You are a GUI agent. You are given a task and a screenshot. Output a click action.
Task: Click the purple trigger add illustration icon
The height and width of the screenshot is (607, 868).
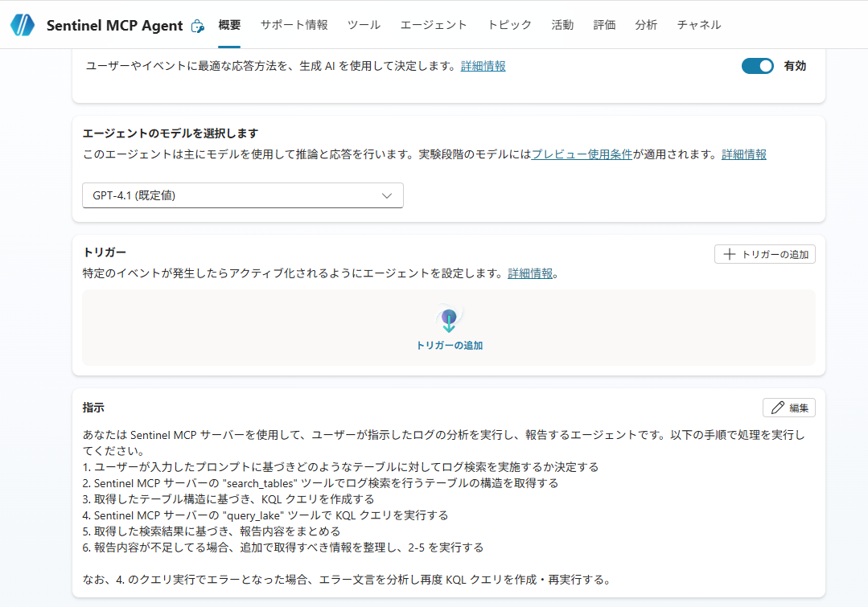449,320
